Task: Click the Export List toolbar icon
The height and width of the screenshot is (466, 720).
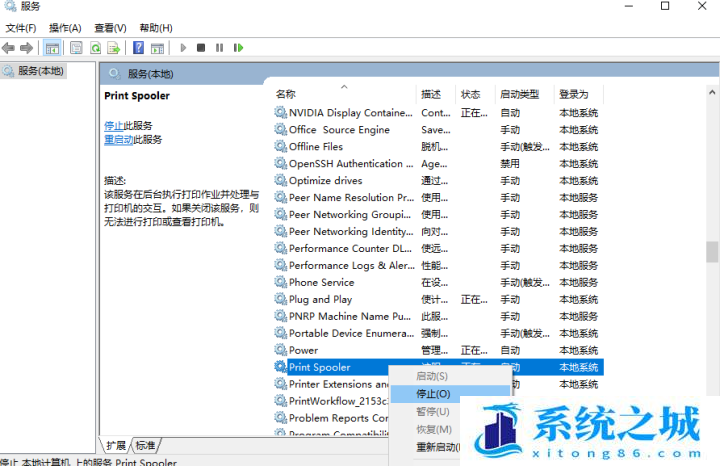Action: coord(113,48)
